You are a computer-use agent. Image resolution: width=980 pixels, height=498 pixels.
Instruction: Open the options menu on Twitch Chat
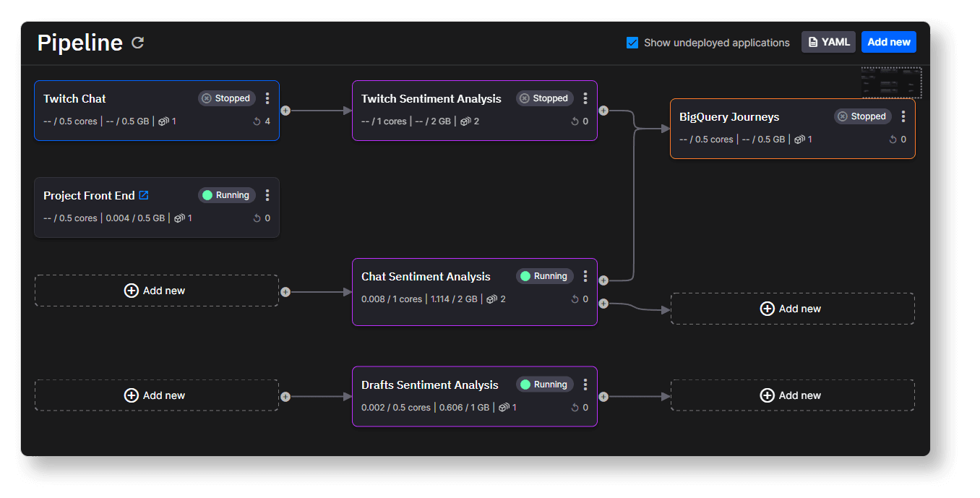pos(267,98)
